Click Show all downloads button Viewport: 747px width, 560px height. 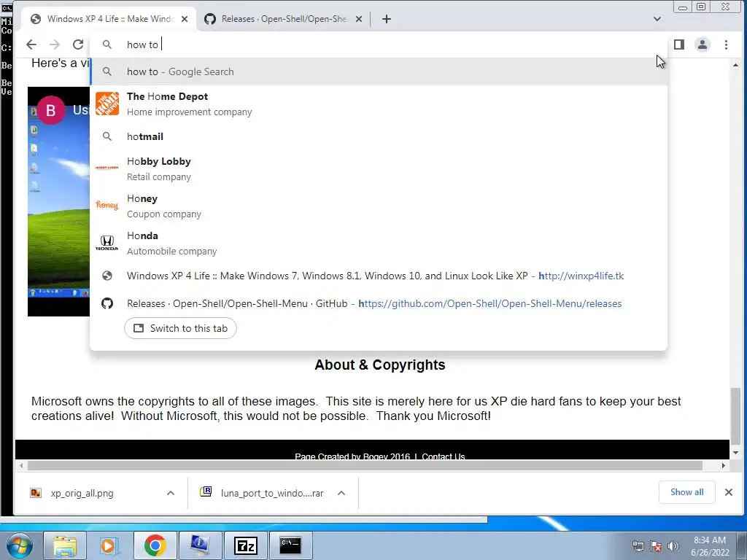(x=686, y=492)
